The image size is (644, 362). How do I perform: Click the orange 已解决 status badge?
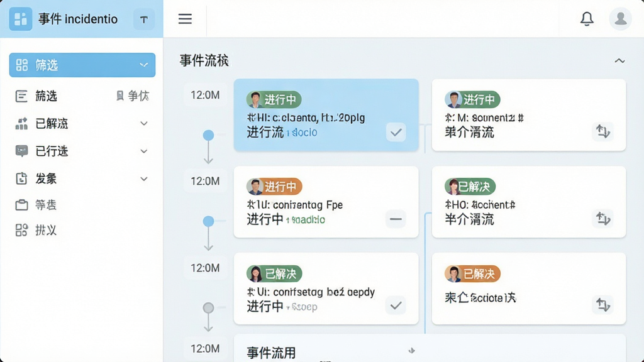coord(472,274)
